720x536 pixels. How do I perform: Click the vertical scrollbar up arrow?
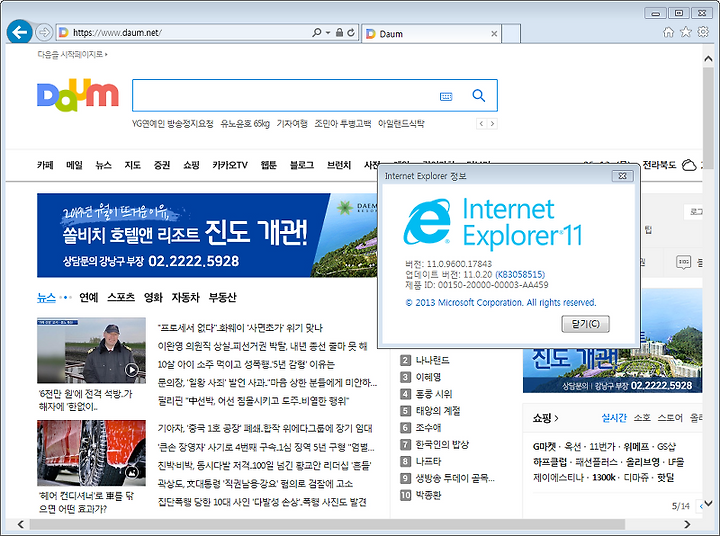pos(709,59)
